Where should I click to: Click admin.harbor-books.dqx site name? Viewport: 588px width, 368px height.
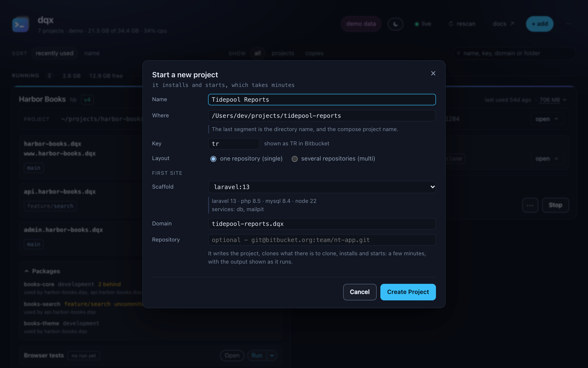pyautogui.click(x=63, y=230)
